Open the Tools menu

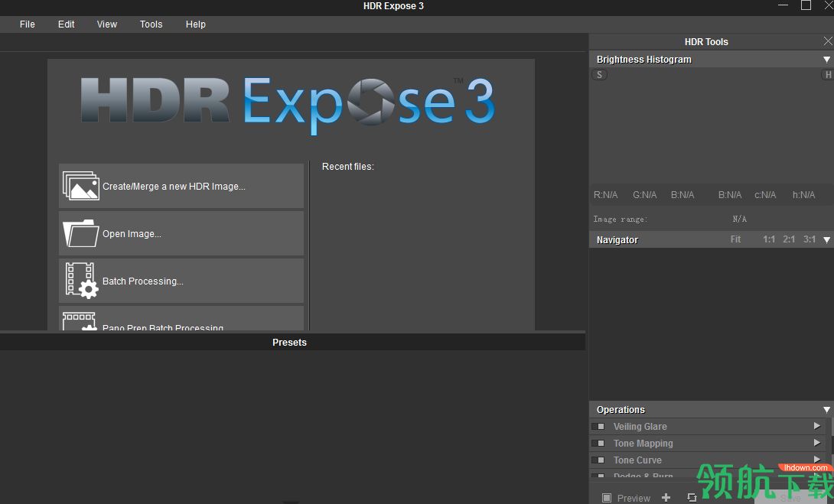(151, 24)
